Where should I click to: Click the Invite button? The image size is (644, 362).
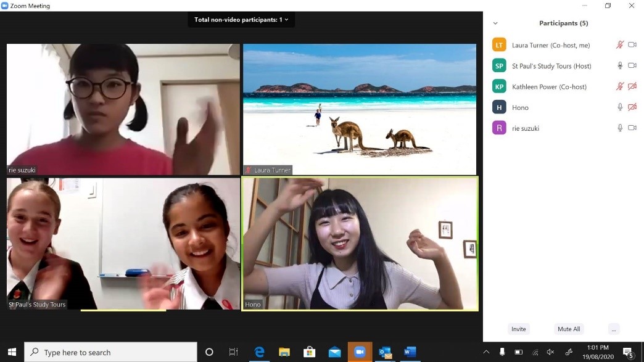point(518,329)
